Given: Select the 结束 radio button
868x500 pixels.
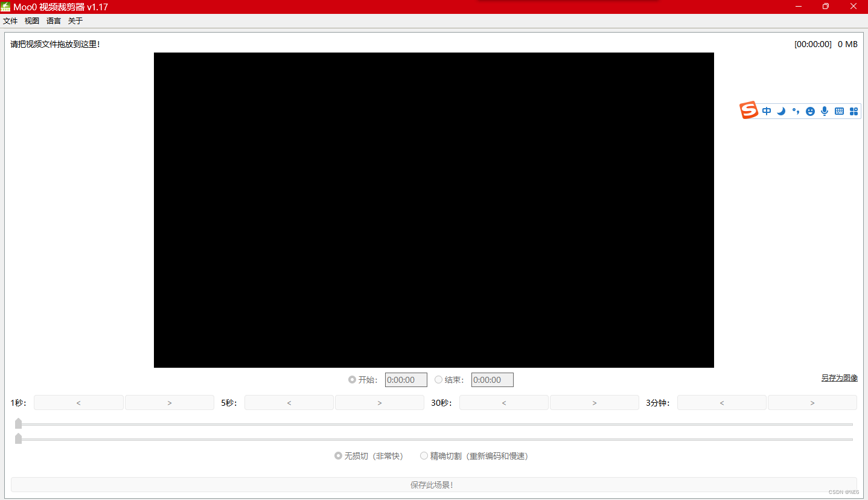Looking at the screenshot, I should click(438, 380).
